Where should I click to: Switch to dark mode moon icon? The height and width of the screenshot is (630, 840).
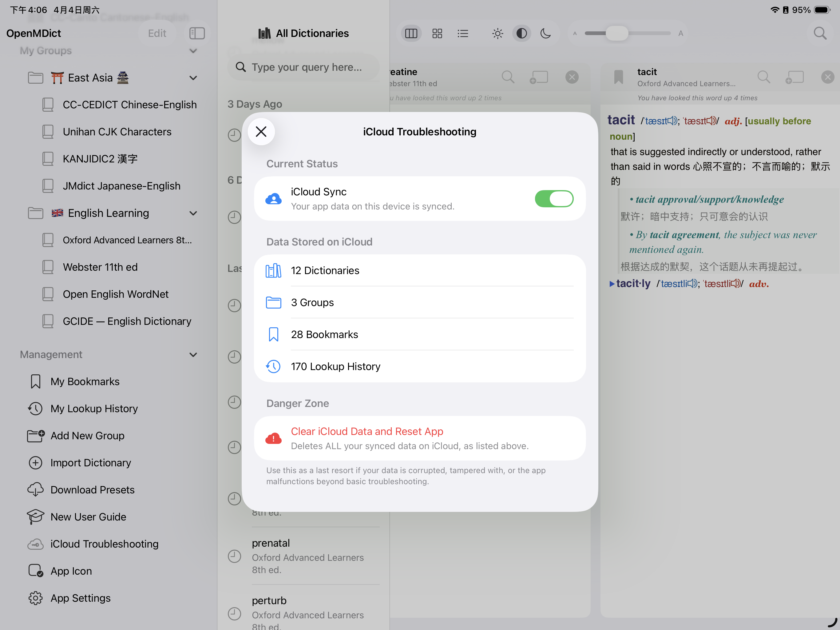(x=545, y=34)
